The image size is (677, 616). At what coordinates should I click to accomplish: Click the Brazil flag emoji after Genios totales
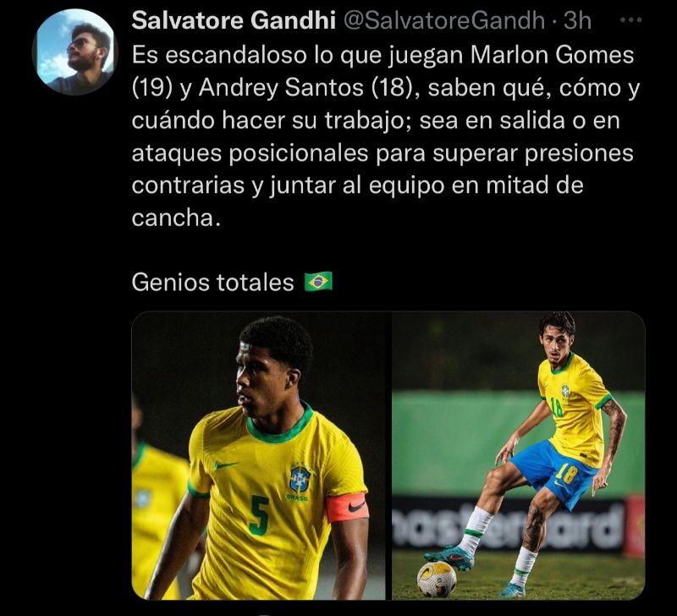point(319,282)
